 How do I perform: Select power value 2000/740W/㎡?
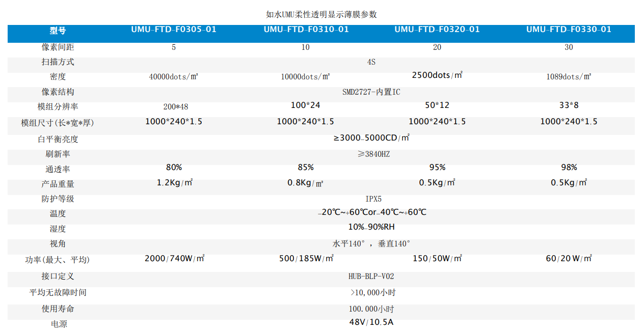(174, 259)
